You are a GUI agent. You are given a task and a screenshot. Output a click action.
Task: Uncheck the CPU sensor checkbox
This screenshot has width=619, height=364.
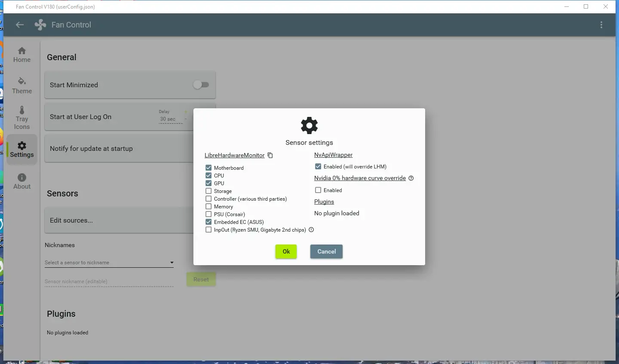tap(208, 175)
